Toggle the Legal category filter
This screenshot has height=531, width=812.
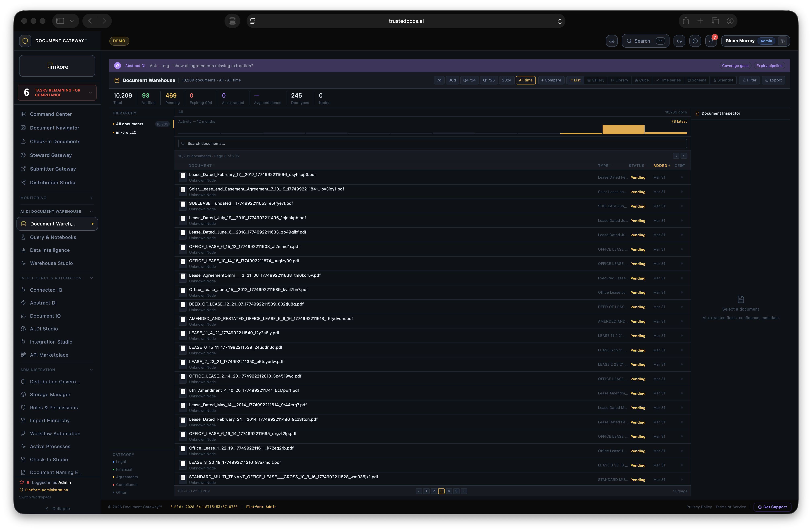[121, 462]
